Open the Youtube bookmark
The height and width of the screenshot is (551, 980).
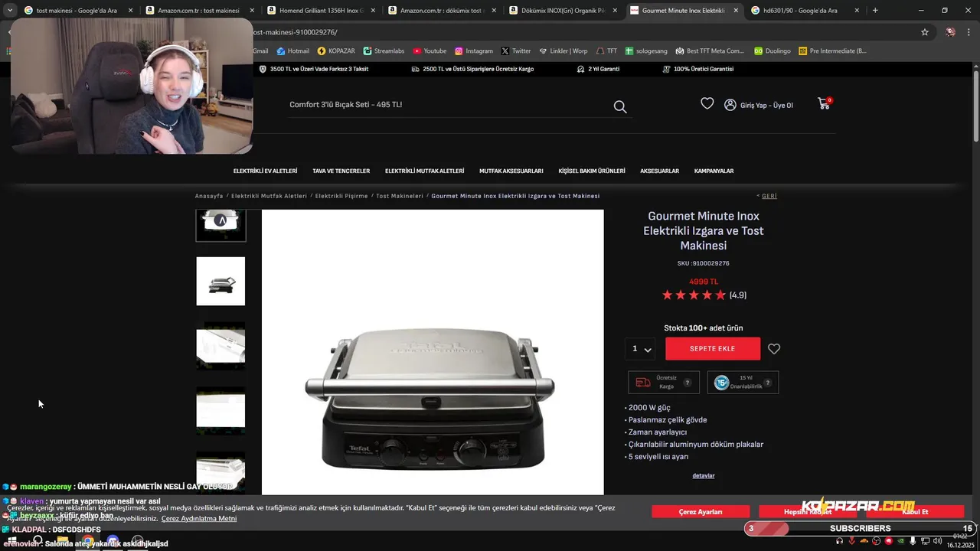[430, 51]
